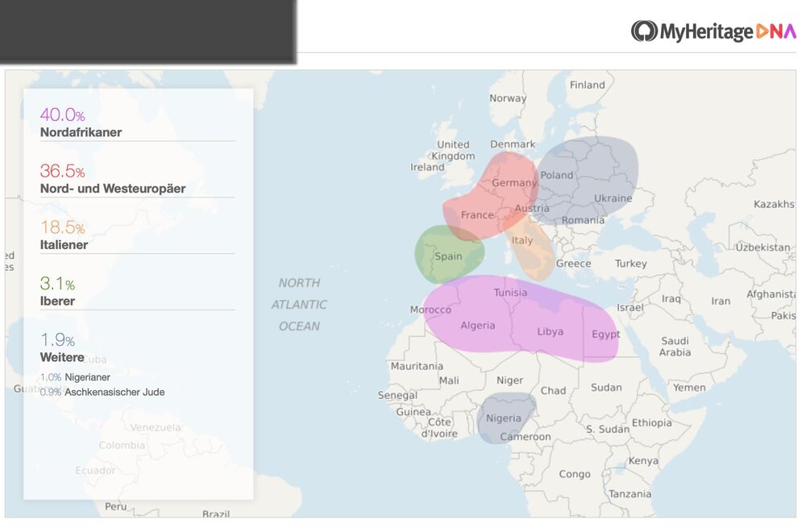Viewport: 806px width, 532px height.
Task: Click the purple North Africa region over Libya
Action: (550, 331)
